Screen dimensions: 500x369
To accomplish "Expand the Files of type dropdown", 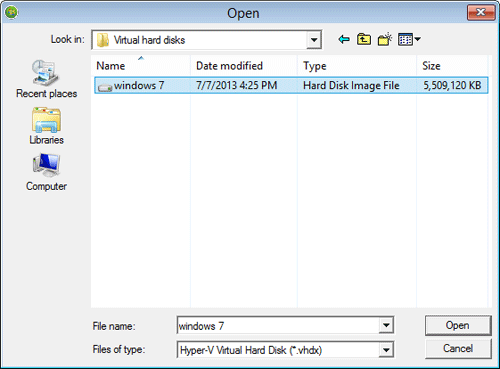I will coord(386,350).
